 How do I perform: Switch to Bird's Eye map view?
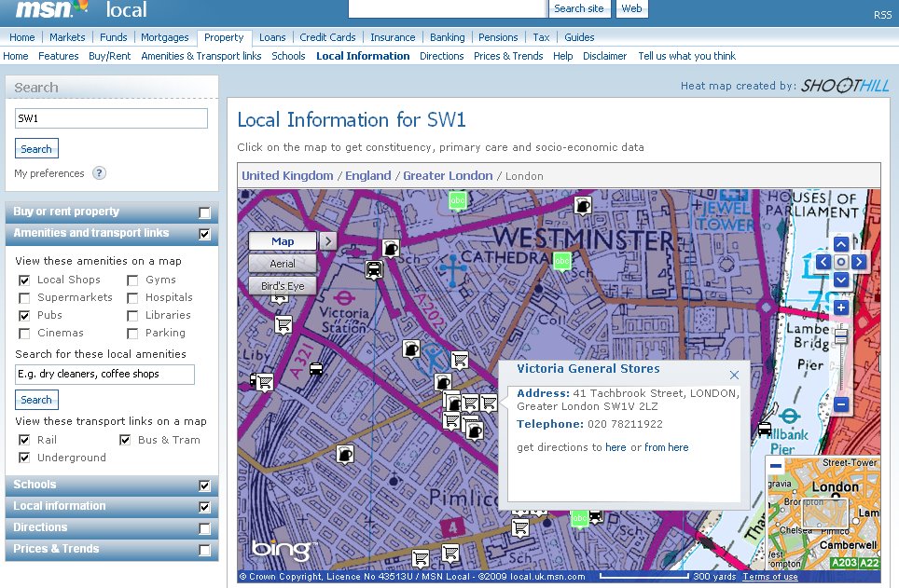(282, 286)
